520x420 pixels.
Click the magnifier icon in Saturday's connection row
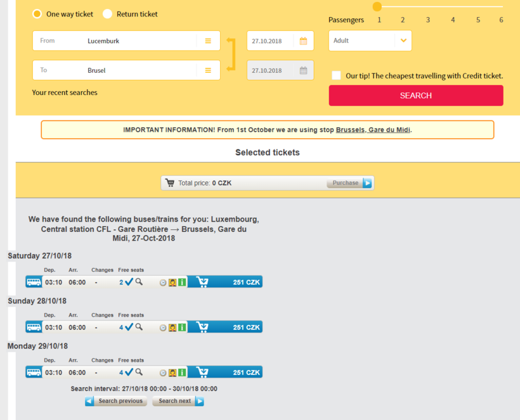click(139, 282)
